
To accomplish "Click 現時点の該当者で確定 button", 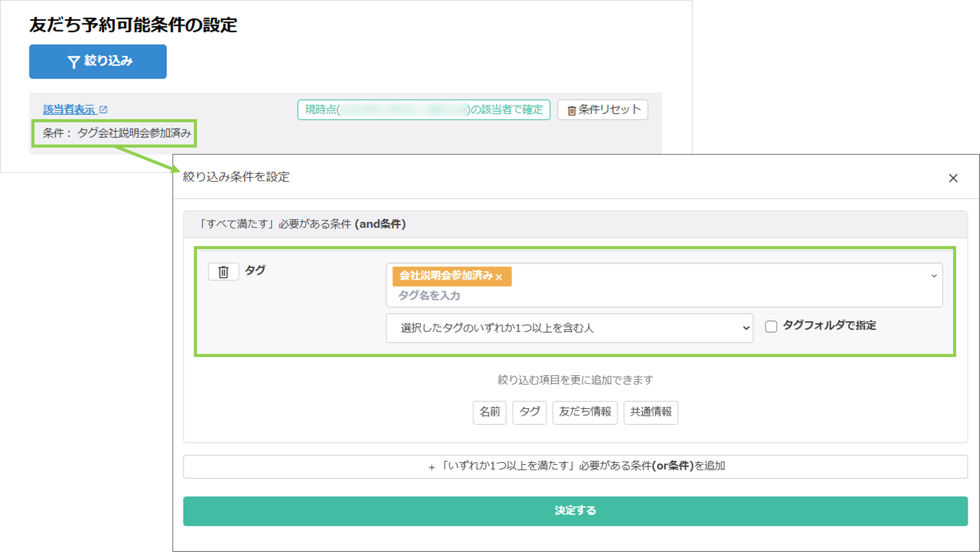I will (423, 110).
